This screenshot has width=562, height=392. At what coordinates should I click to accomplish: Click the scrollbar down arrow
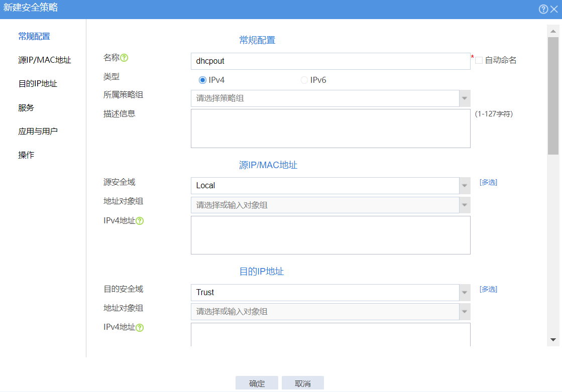[x=553, y=340]
